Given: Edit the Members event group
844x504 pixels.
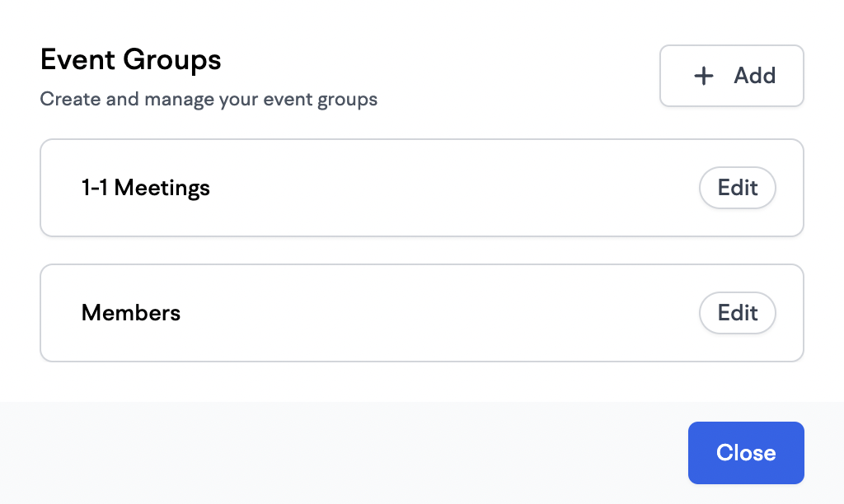Looking at the screenshot, I should 738,313.
